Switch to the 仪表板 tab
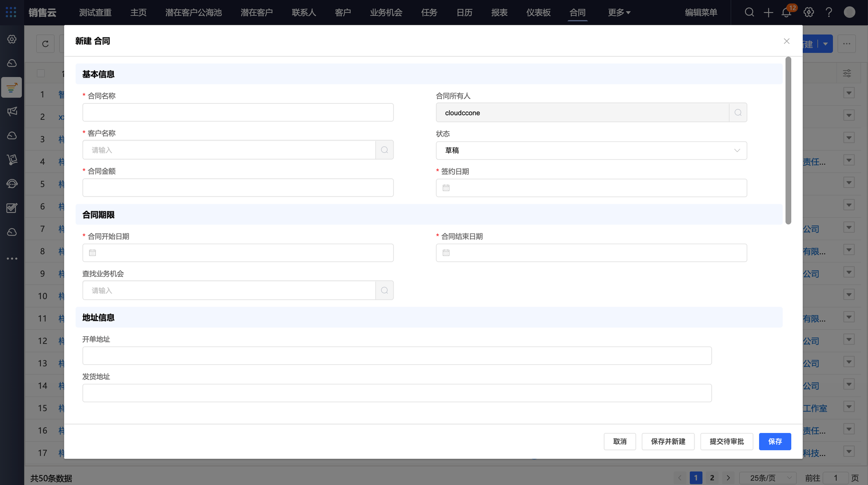 coord(538,13)
